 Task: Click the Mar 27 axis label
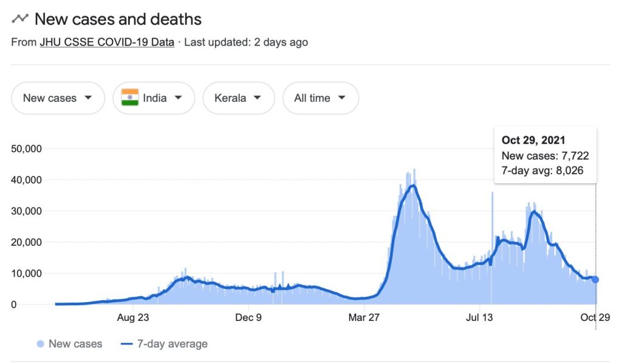pyautogui.click(x=364, y=317)
